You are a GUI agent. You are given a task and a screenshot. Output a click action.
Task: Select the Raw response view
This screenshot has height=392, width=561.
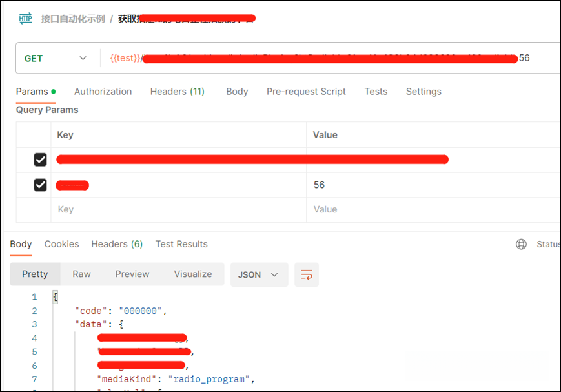(81, 274)
